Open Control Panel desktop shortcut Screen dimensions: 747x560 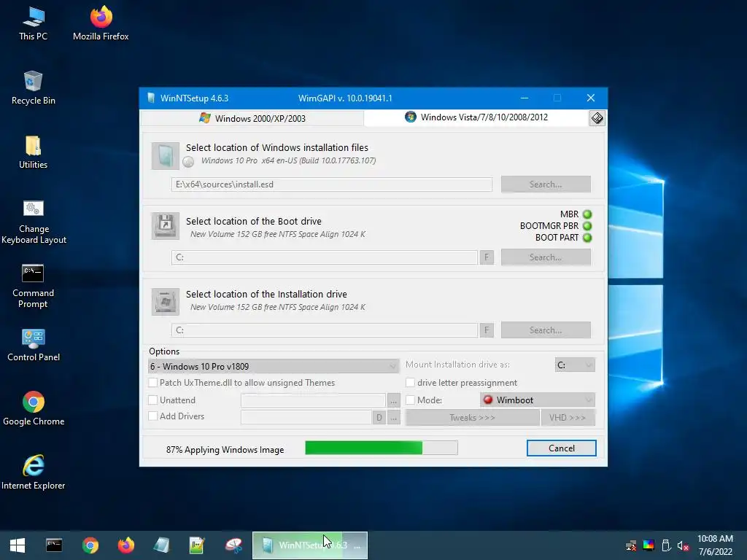point(34,345)
